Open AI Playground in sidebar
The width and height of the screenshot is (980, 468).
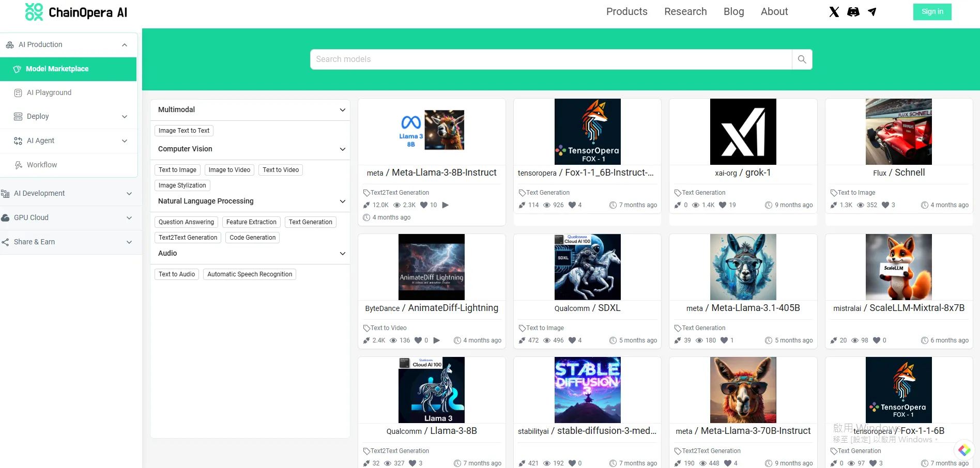pos(49,92)
